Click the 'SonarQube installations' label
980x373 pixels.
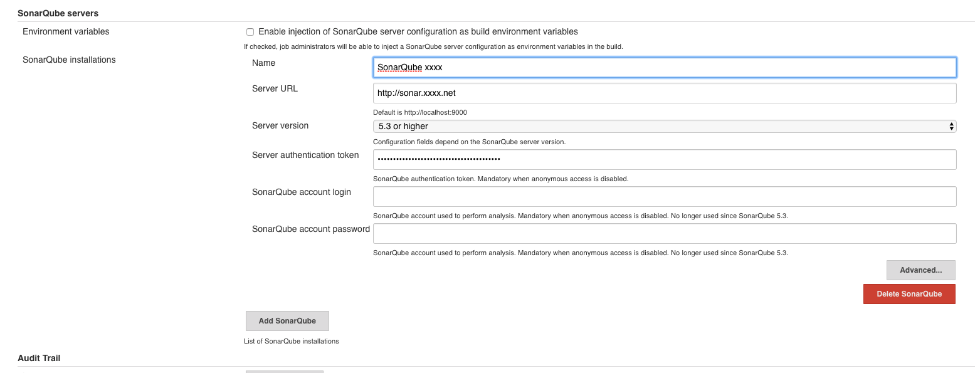pos(69,60)
